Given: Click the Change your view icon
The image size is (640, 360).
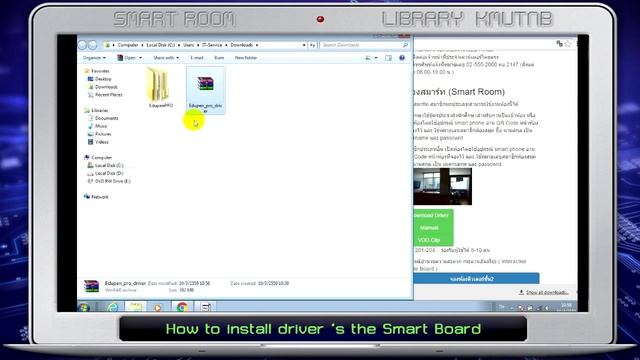Looking at the screenshot, I should pos(368,58).
